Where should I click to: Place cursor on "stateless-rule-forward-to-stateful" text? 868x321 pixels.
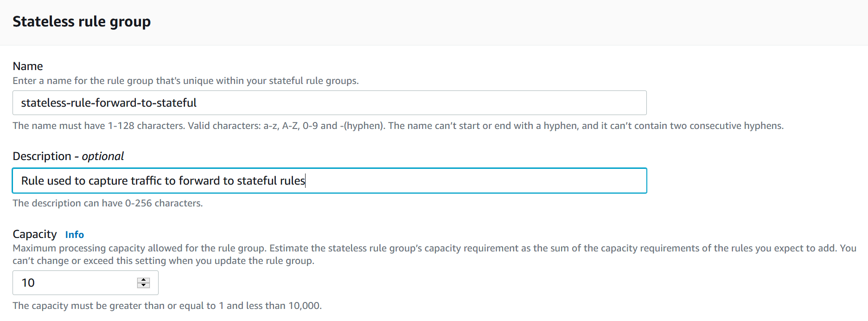[109, 103]
